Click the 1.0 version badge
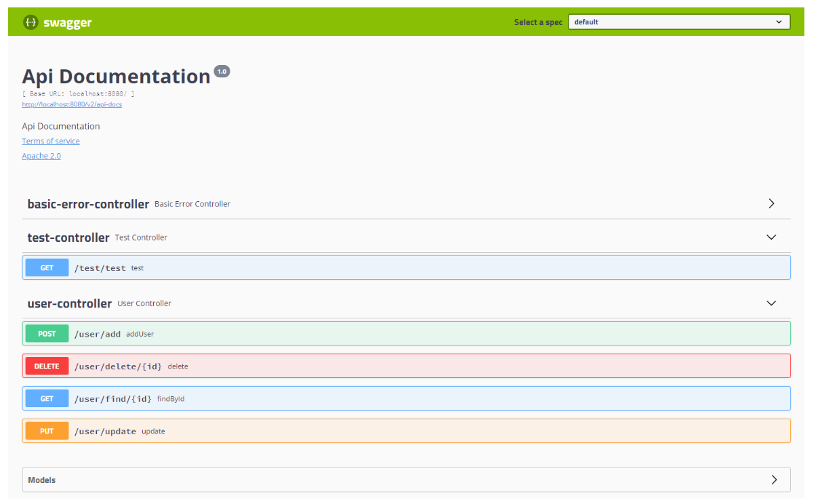820x504 pixels. click(222, 71)
